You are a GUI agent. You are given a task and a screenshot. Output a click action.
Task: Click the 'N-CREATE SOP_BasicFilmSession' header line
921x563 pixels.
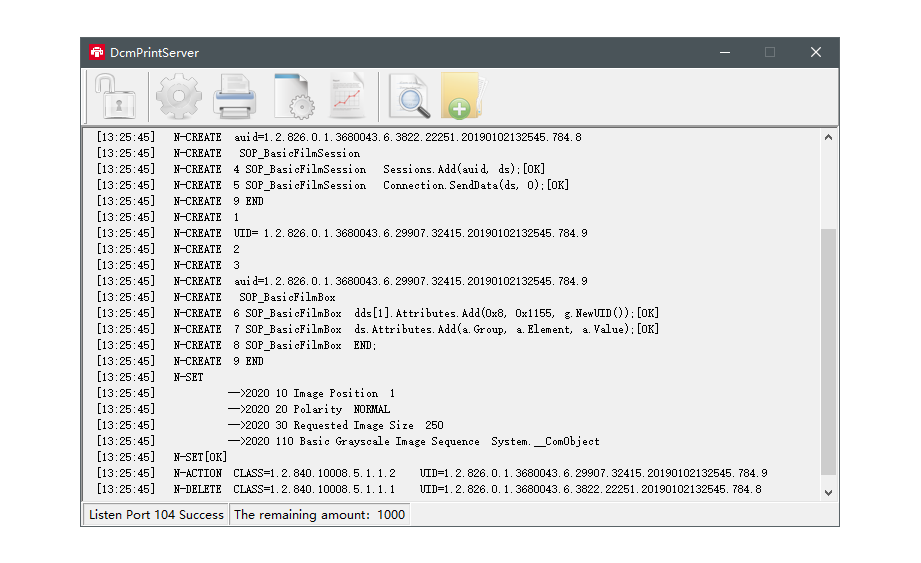pos(228,153)
